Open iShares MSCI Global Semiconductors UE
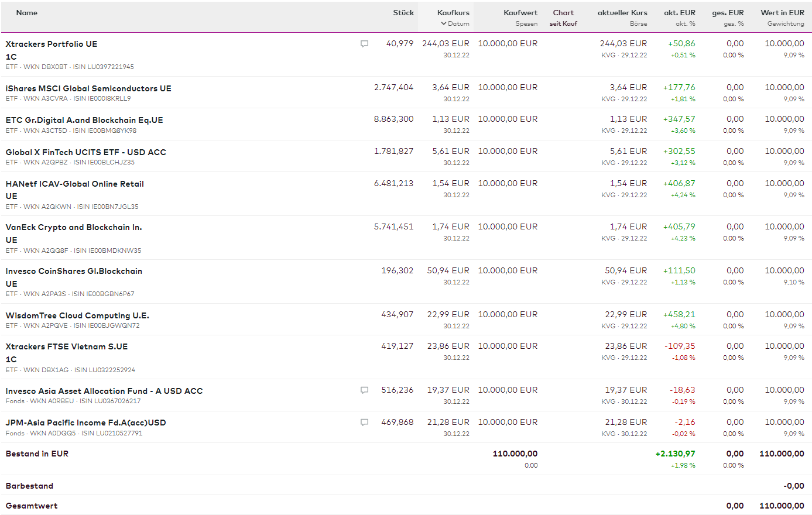Viewport: 812px width, 515px height. tap(88, 88)
